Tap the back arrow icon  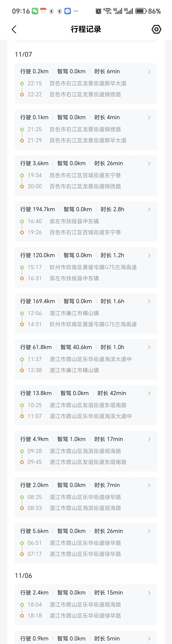tap(14, 30)
